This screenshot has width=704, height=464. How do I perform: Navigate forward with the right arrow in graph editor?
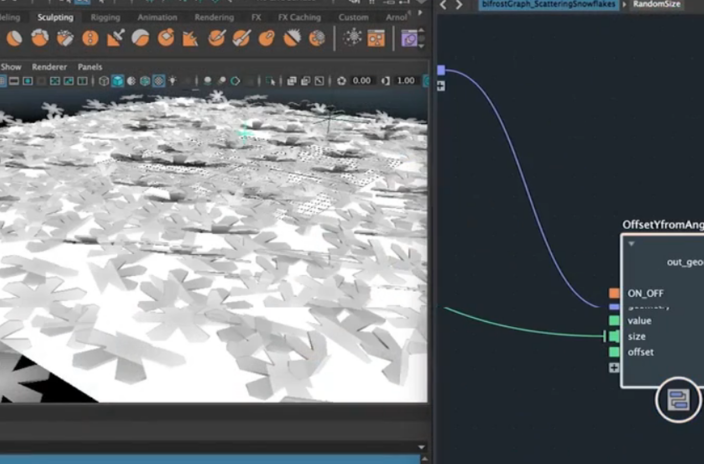click(x=459, y=5)
